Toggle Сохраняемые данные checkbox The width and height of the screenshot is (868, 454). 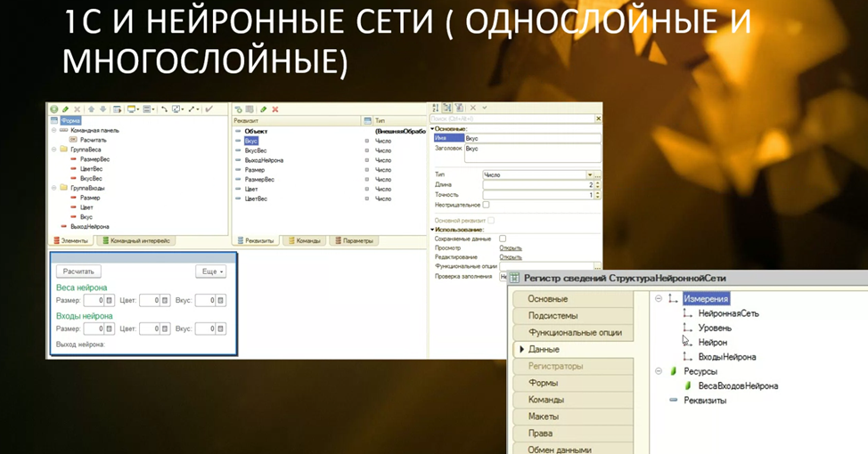pos(503,239)
